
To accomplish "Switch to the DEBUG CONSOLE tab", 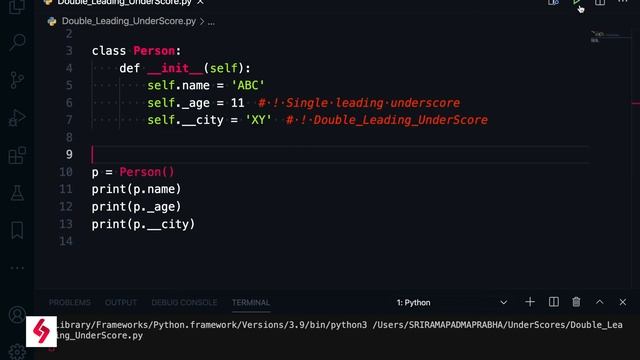I will click(184, 302).
